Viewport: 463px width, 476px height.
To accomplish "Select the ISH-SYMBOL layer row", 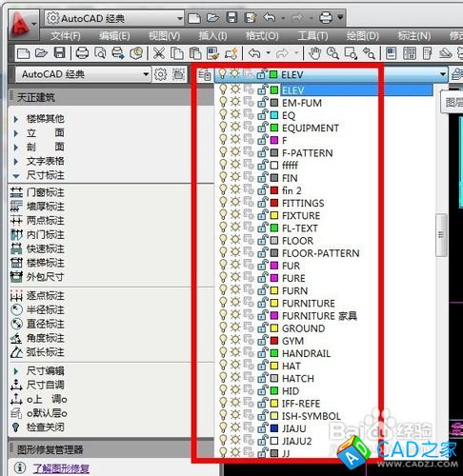I will click(x=324, y=416).
